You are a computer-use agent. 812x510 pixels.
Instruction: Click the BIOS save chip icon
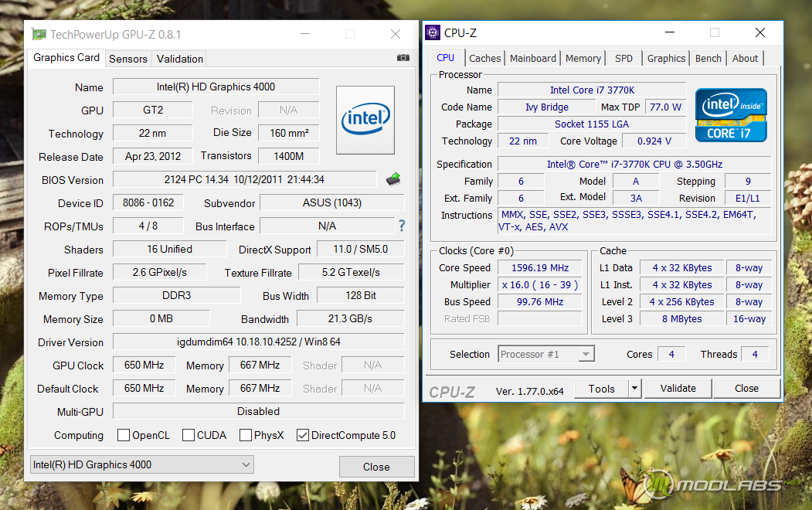(393, 179)
